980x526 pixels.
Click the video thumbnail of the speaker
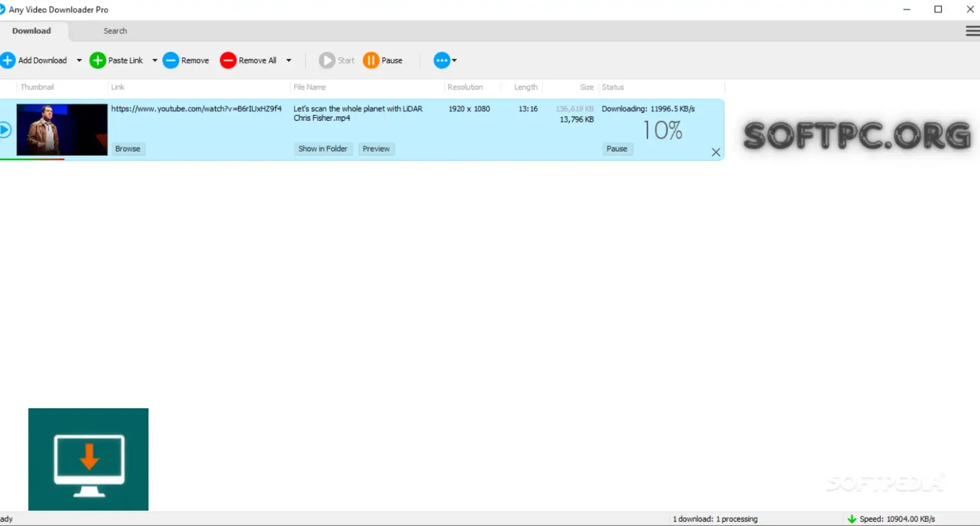pyautogui.click(x=62, y=129)
